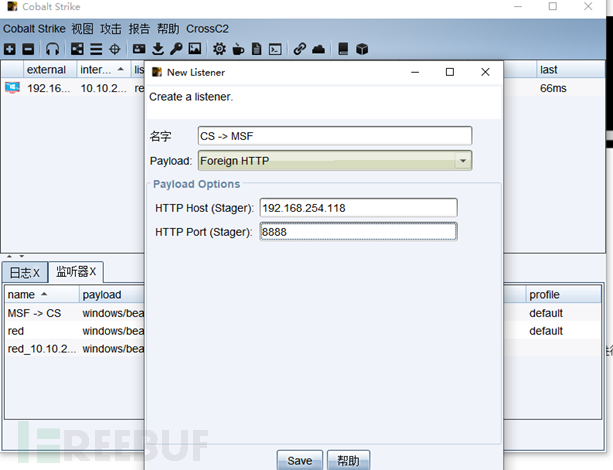Sort listeners by profile column header
The height and width of the screenshot is (470, 613).
pyautogui.click(x=563, y=294)
